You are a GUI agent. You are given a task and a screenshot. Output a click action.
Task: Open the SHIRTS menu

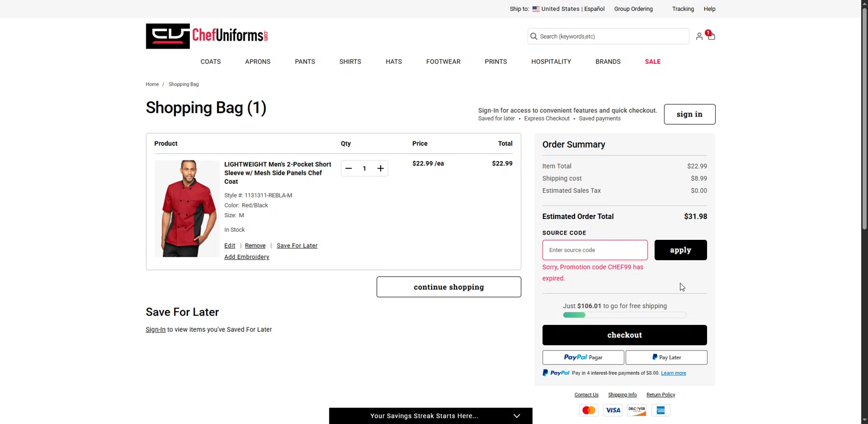point(350,61)
